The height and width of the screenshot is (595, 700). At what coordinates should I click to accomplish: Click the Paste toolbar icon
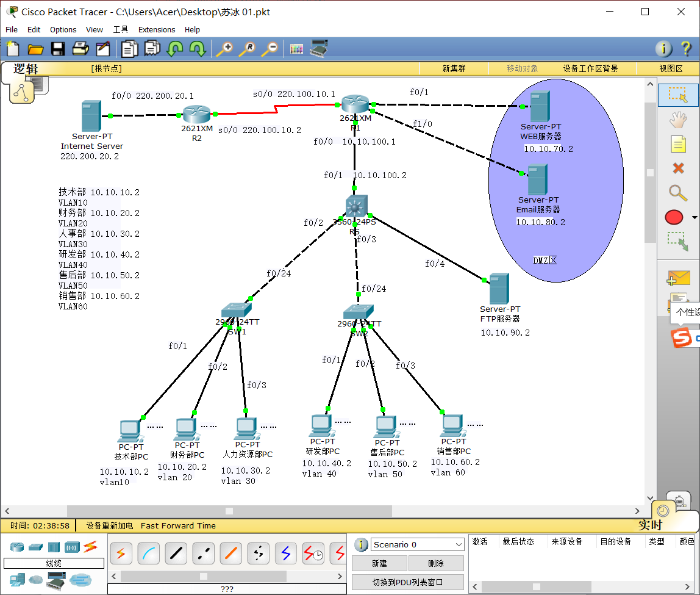[x=152, y=48]
